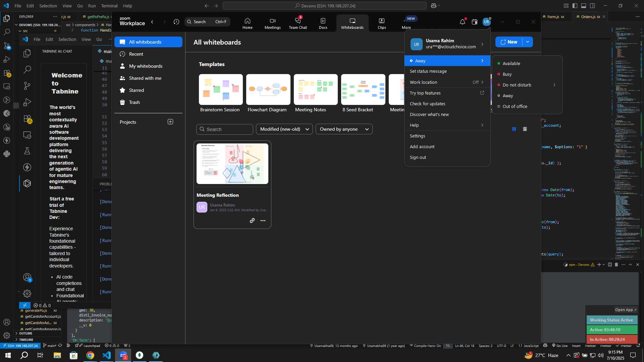This screenshot has height=362, width=644.
Task: Click Check for updates
Action: coord(447,104)
